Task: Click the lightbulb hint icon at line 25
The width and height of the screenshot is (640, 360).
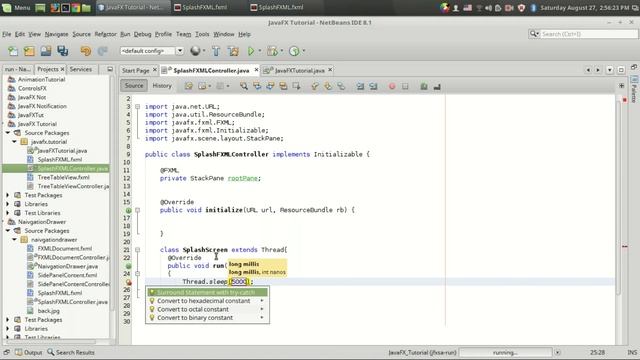Action: pos(129,282)
